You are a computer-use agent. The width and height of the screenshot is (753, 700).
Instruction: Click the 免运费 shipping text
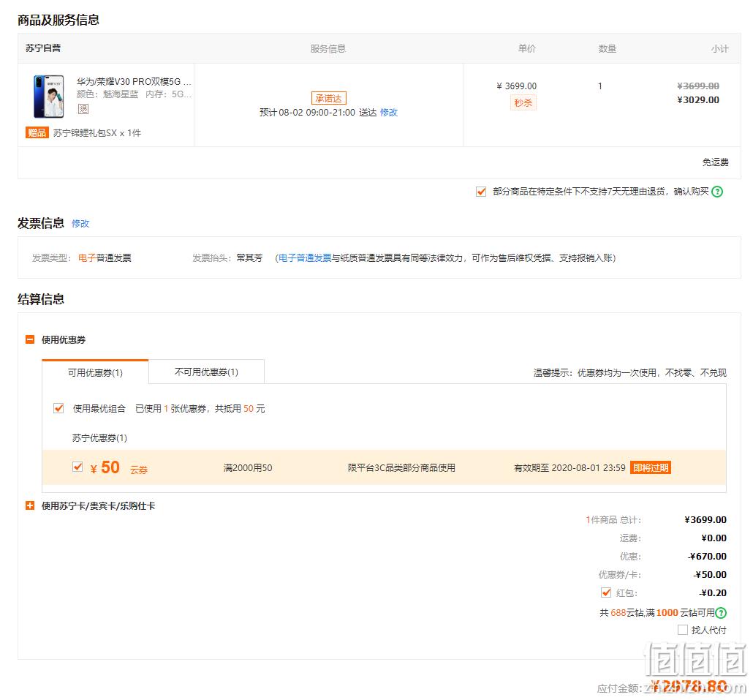click(715, 162)
